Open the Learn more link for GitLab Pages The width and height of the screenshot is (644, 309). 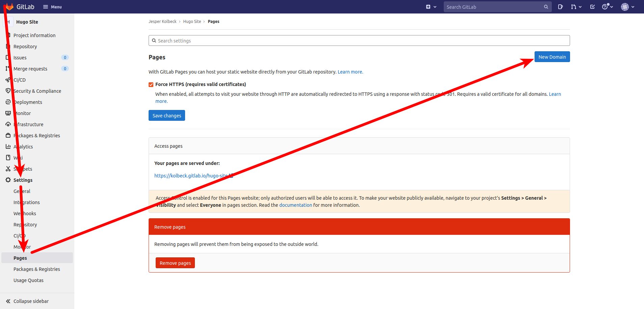point(351,72)
